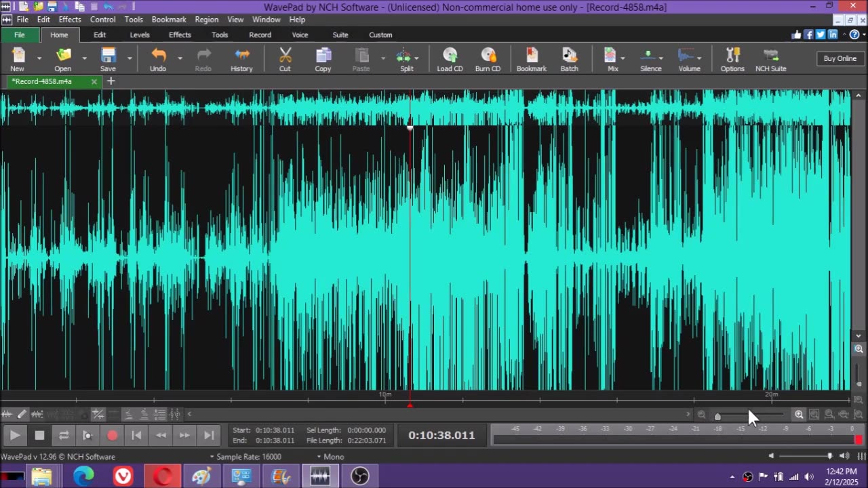Switch to the Voice ribbon tab

pos(300,35)
